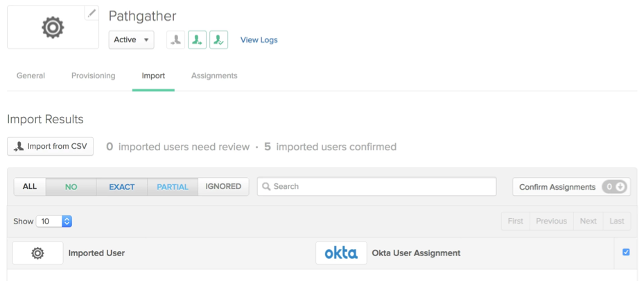Toggle the Confirm Assignments counter pill

pos(614,187)
